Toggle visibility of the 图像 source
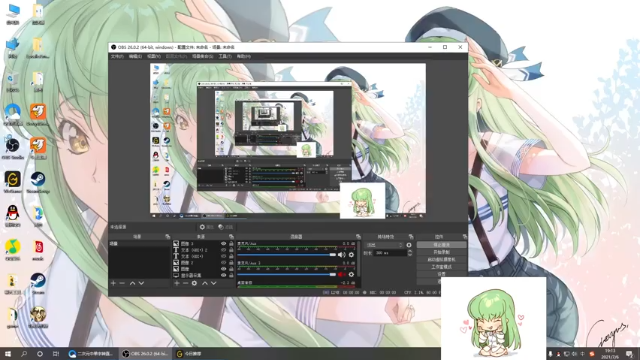The width and height of the screenshot is (640, 360). point(223,269)
